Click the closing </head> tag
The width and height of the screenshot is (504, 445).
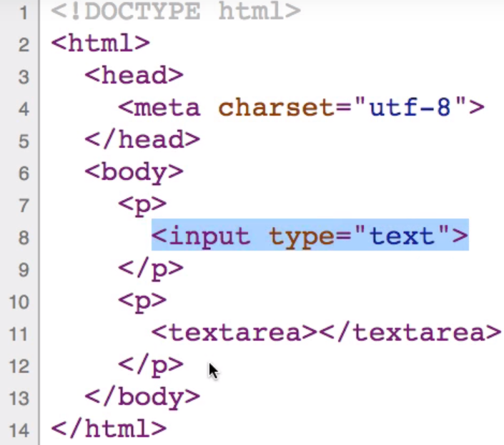click(x=142, y=140)
